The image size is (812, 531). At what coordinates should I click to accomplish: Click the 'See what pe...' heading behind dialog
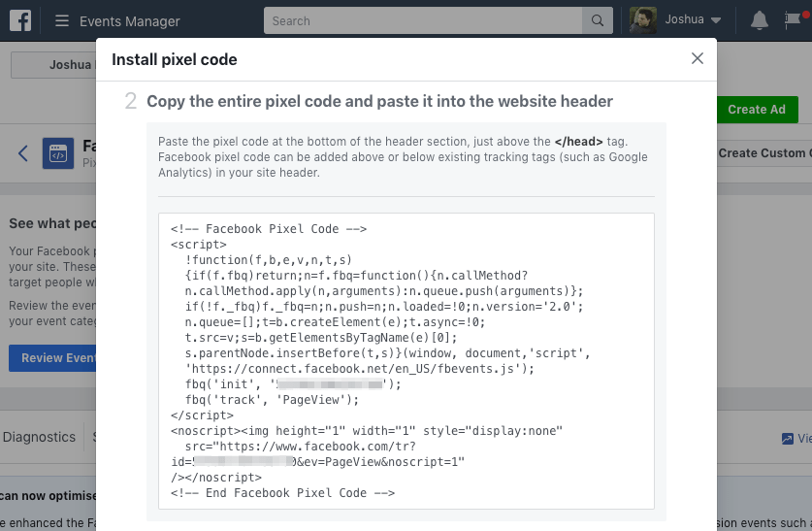tap(52, 224)
